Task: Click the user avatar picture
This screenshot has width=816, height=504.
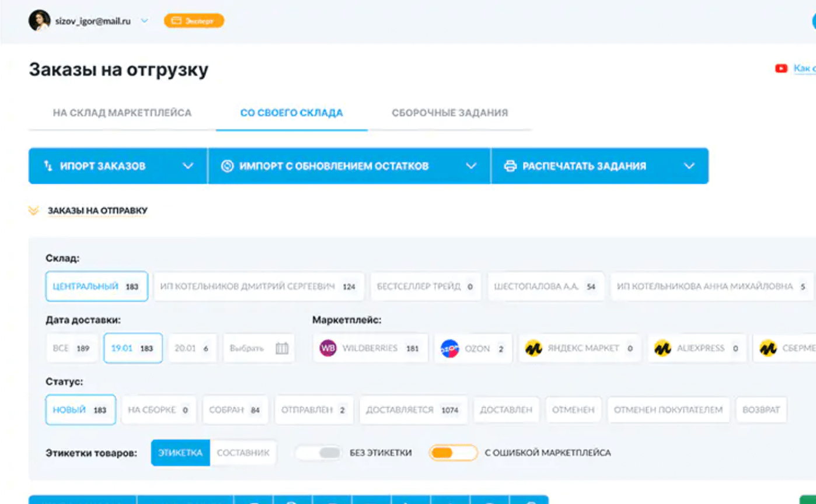Action: point(39,20)
